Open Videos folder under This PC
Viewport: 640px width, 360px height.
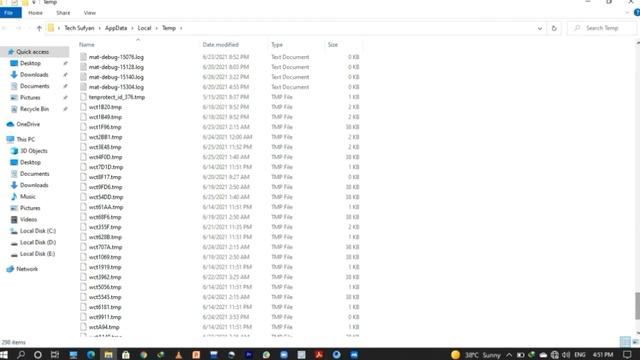[x=28, y=219]
